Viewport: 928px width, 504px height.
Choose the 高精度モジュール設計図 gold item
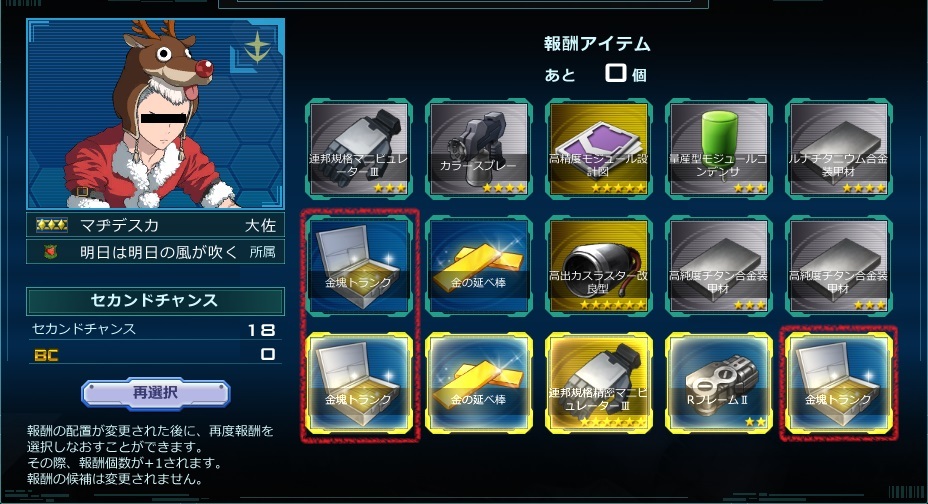point(598,149)
